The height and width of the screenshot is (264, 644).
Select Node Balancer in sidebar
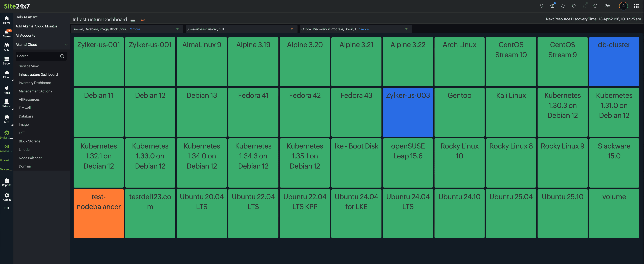(x=30, y=158)
